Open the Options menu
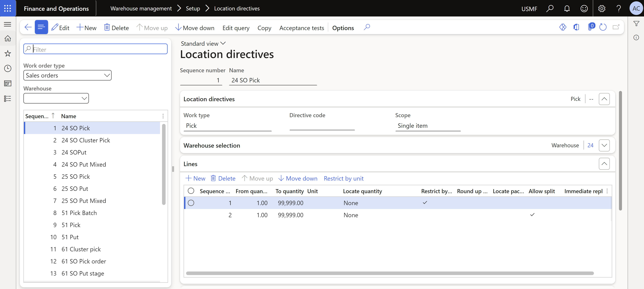 (343, 28)
